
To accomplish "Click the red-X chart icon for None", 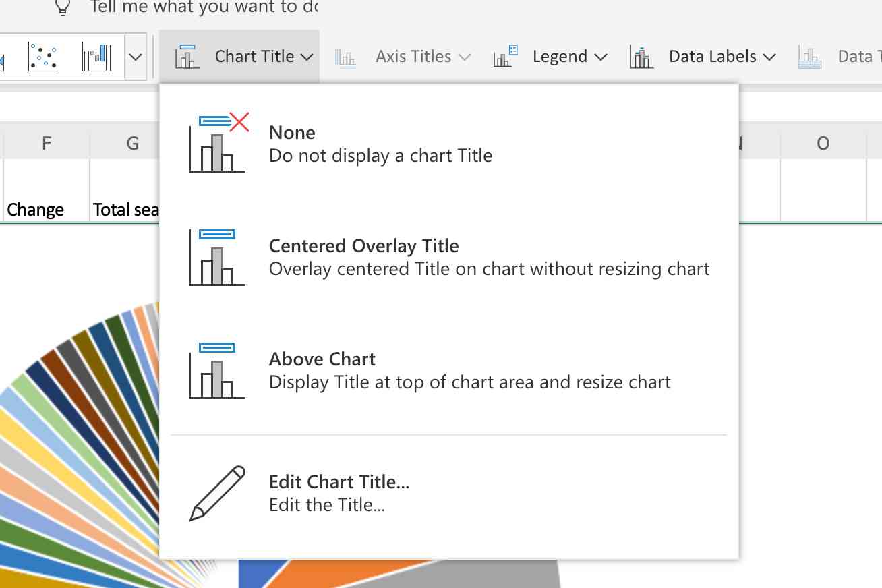I will pyautogui.click(x=216, y=142).
